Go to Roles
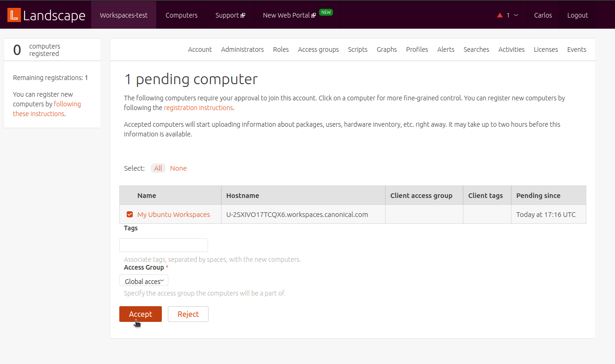 pos(281,49)
